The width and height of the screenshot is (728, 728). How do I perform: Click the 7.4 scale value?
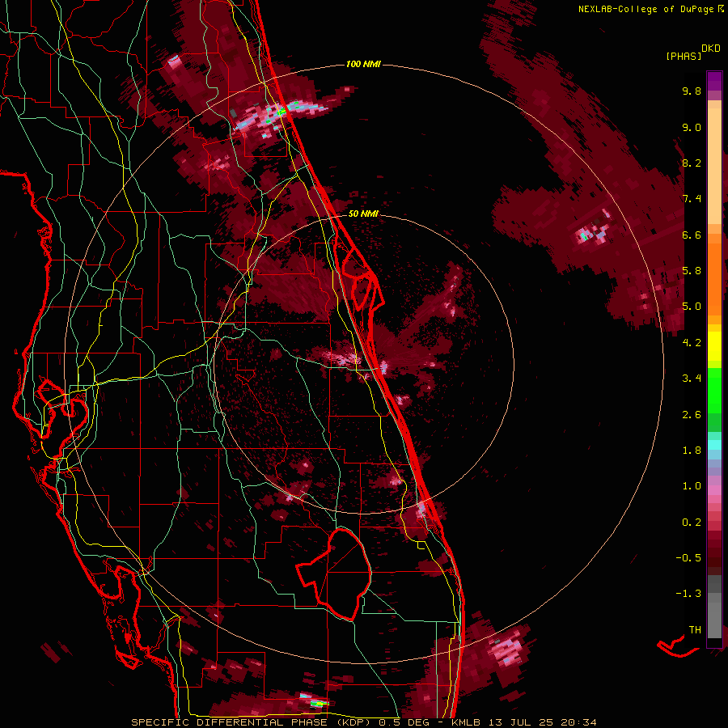coord(692,199)
